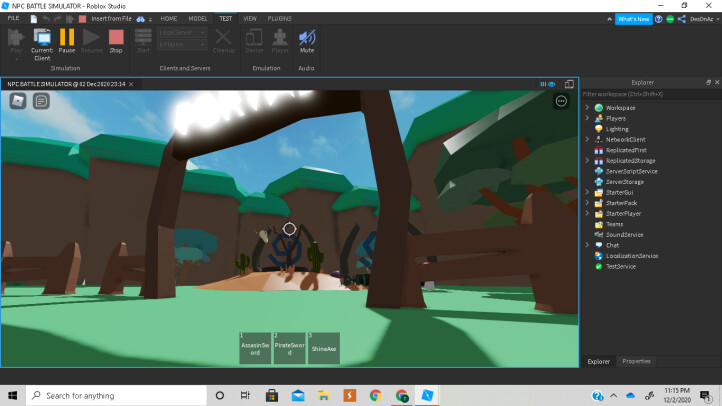Open Task View on the taskbar
The width and height of the screenshot is (722, 406).
(x=245, y=395)
